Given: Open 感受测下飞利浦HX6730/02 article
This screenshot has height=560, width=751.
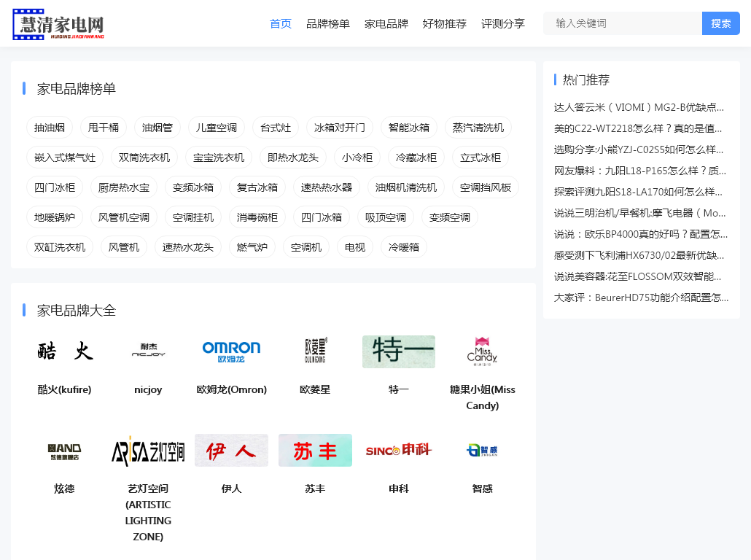Looking at the screenshot, I should tap(639, 255).
